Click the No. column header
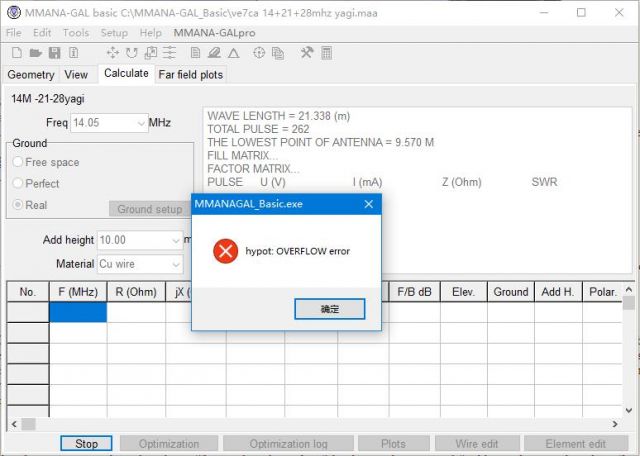Viewport: 640px width, 456px height. pos(28,292)
